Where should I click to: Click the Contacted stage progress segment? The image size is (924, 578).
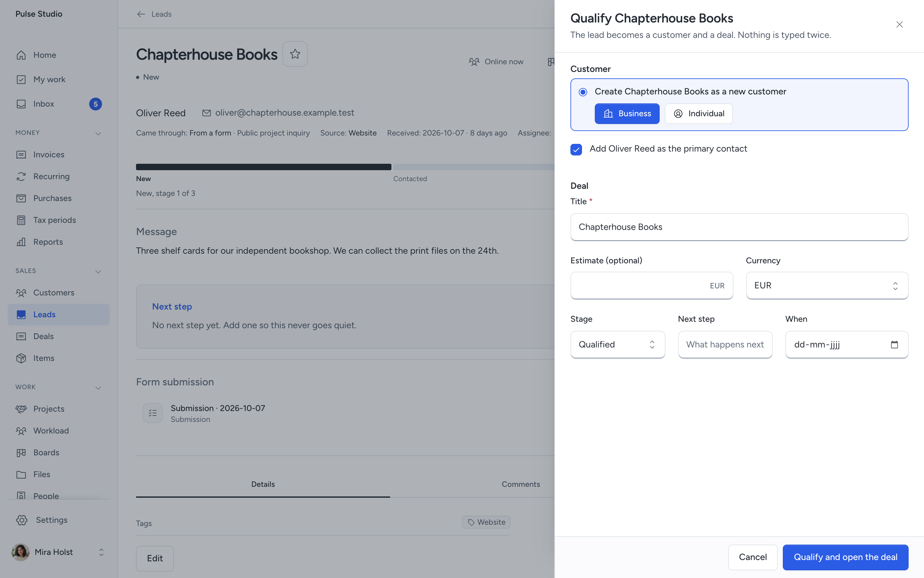tap(474, 167)
